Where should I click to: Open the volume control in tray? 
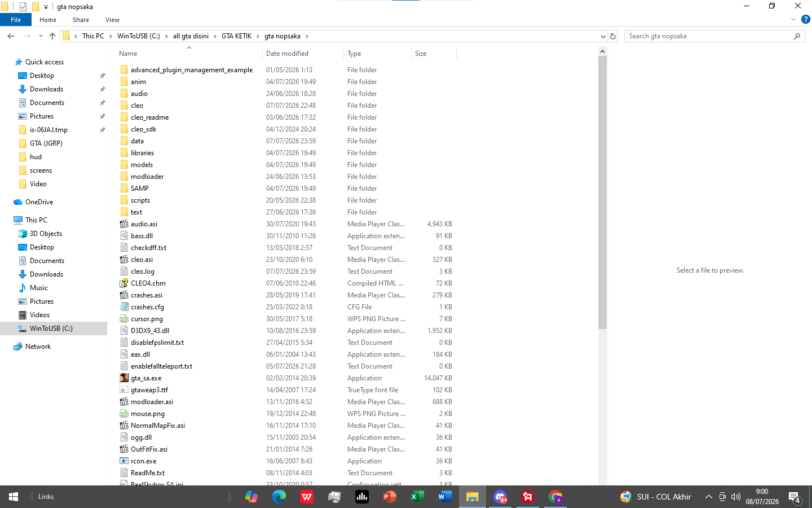tap(735, 497)
